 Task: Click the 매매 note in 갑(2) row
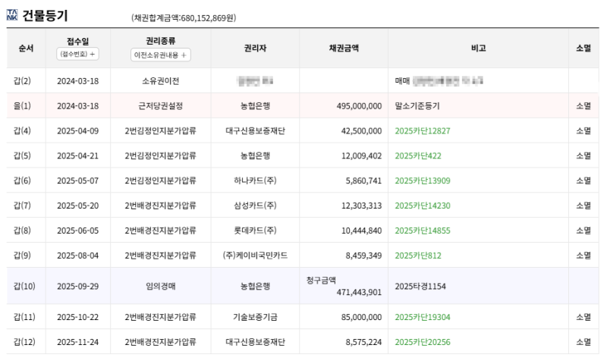[402, 81]
